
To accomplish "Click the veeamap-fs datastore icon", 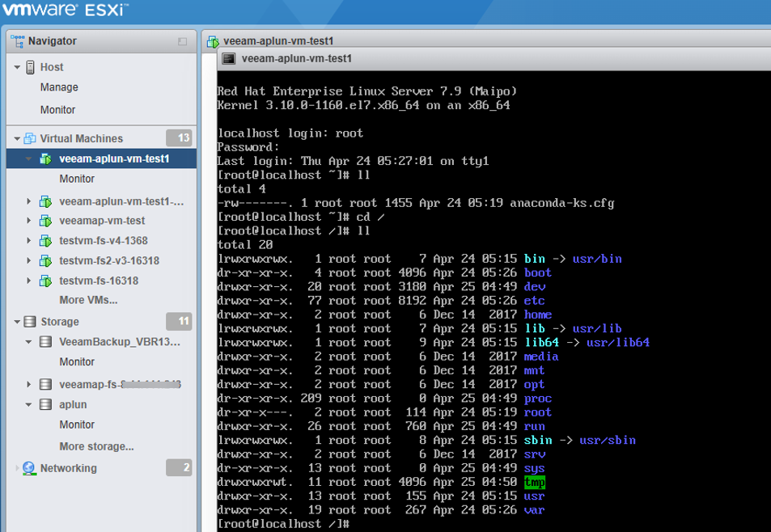I will (x=46, y=384).
